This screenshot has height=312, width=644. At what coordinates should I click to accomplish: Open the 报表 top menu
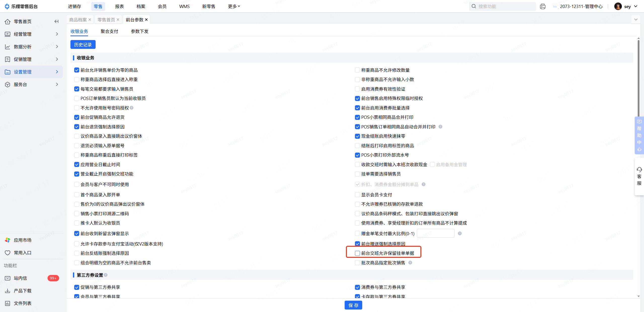click(119, 7)
